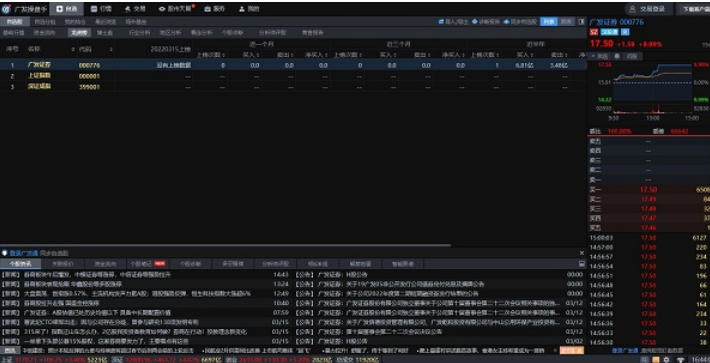
Task: Select the 个股诊断 tab in the third row
Action: pyautogui.click(x=232, y=33)
